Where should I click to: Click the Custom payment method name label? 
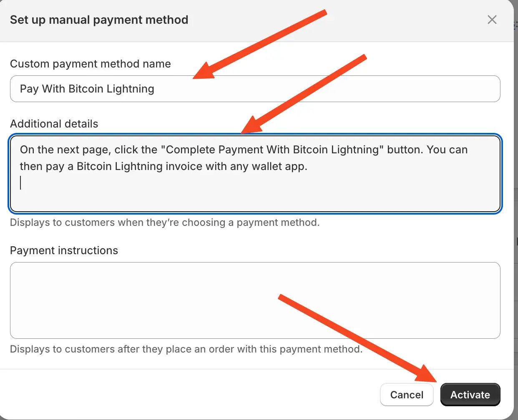click(x=91, y=64)
